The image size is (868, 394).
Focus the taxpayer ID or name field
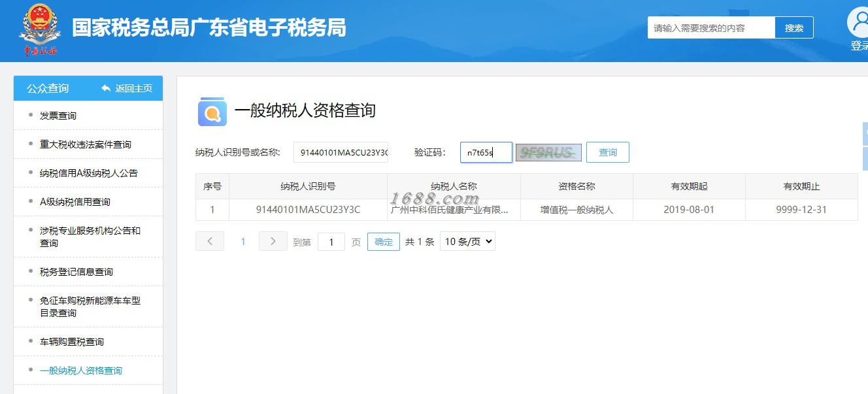(x=341, y=152)
